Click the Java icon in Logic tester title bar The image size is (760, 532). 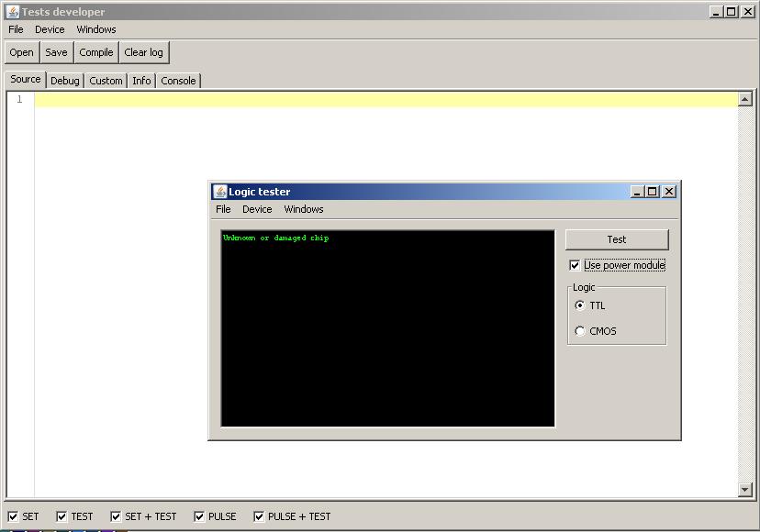click(220, 192)
